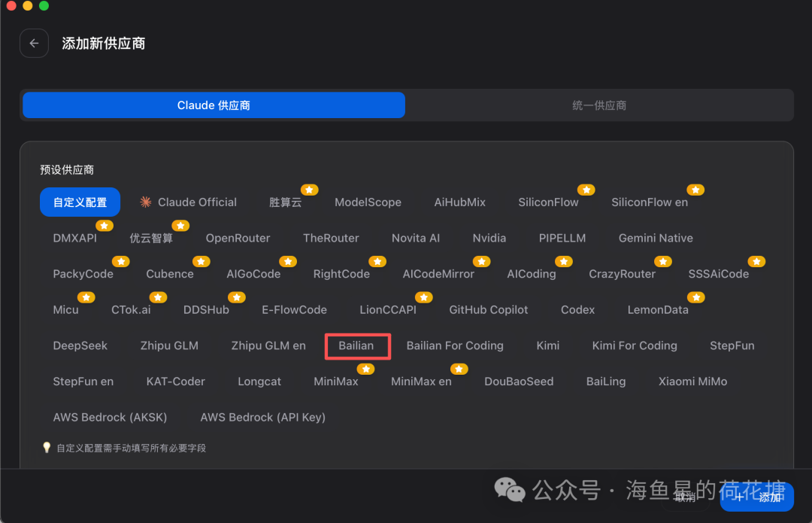Screen dimensions: 812x523
Task: Select KAT-Coder provider
Action: point(176,381)
